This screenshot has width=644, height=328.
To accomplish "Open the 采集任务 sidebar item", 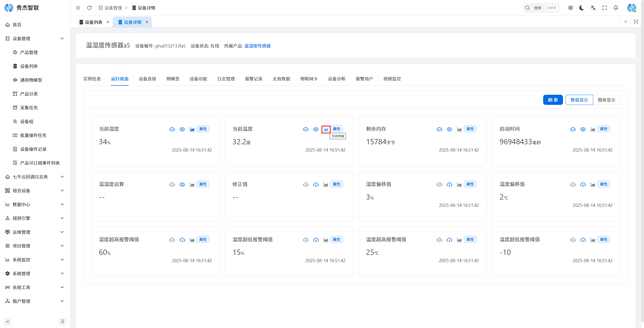I will tap(29, 108).
